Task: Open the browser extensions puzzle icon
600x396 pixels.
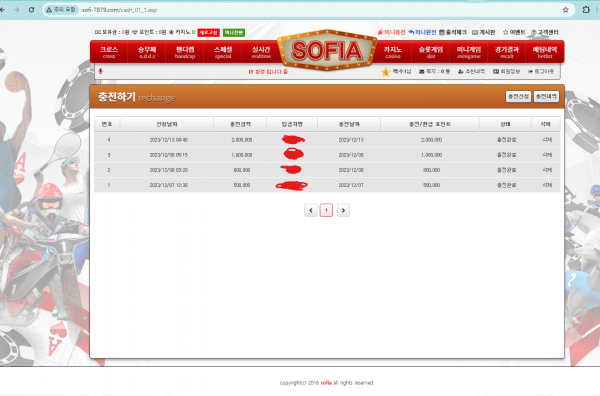Action: 586,10
